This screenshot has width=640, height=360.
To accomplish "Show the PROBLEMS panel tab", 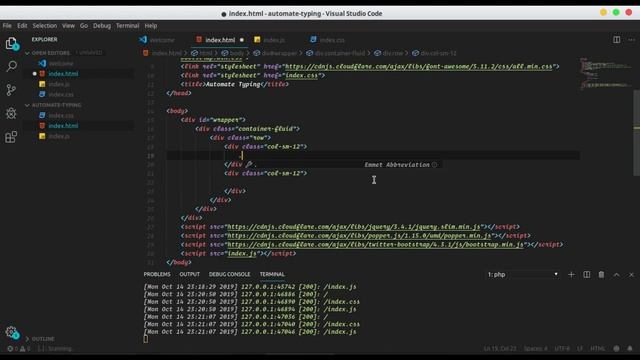I will coord(157,274).
